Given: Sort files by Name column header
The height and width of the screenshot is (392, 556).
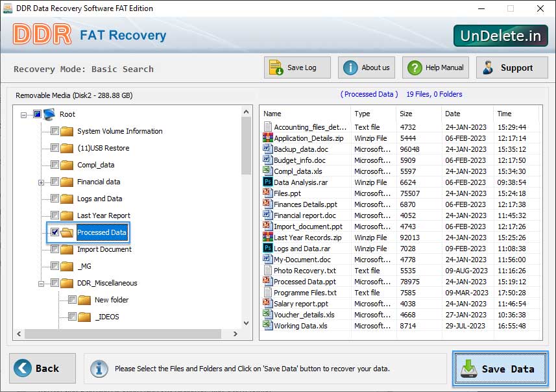Looking at the screenshot, I should coord(306,114).
